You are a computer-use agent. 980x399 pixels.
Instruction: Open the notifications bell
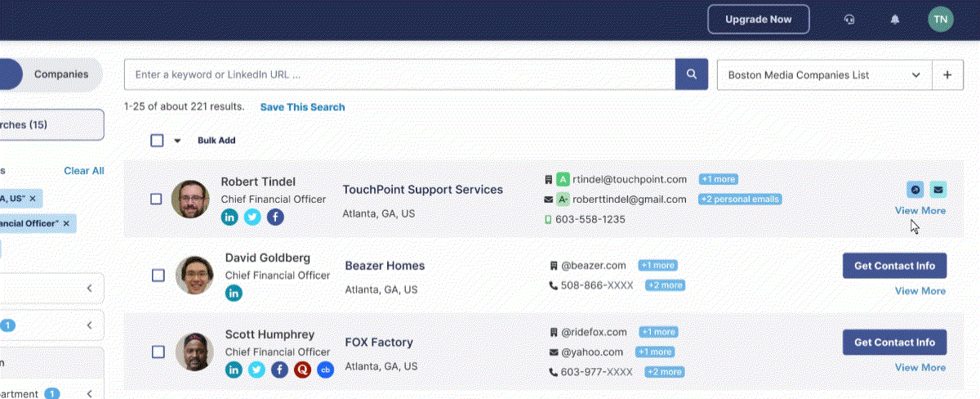click(895, 20)
